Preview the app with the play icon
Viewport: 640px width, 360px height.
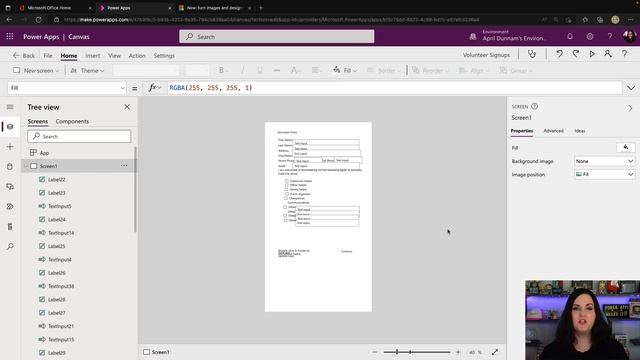point(592,54)
